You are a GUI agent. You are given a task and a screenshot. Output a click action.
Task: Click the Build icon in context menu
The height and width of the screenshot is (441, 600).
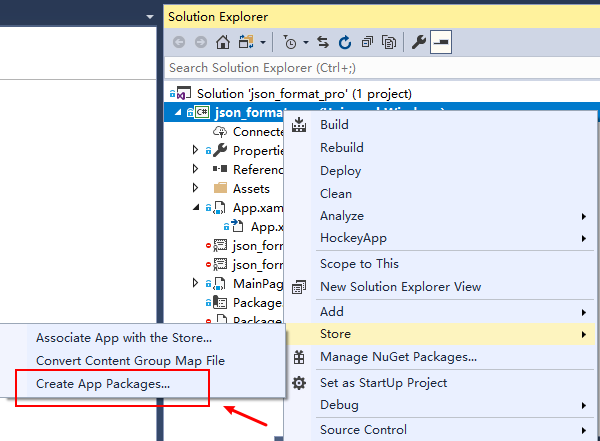coord(299,125)
